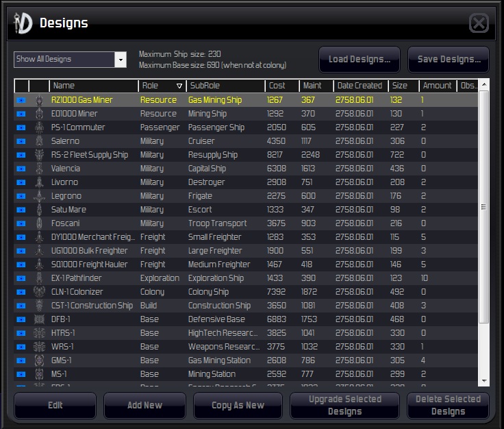Click the vertical scrollbar thumb
Screen dimensions: 504x429
483,207
